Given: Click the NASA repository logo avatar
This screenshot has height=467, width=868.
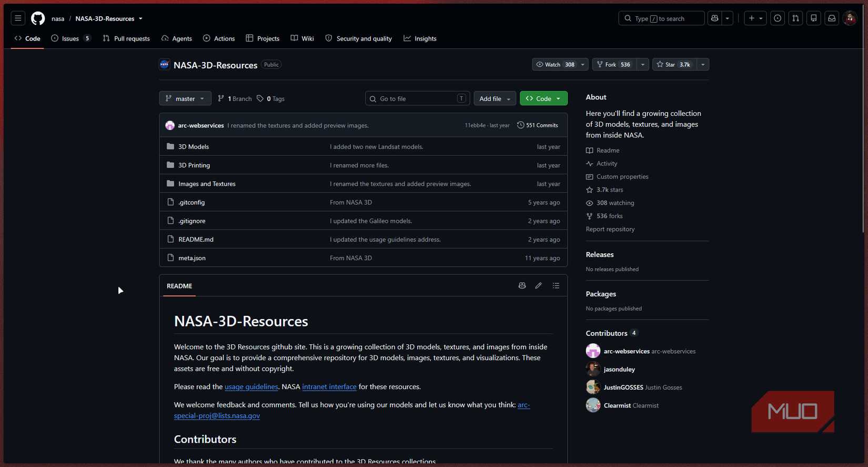Looking at the screenshot, I should click(164, 64).
